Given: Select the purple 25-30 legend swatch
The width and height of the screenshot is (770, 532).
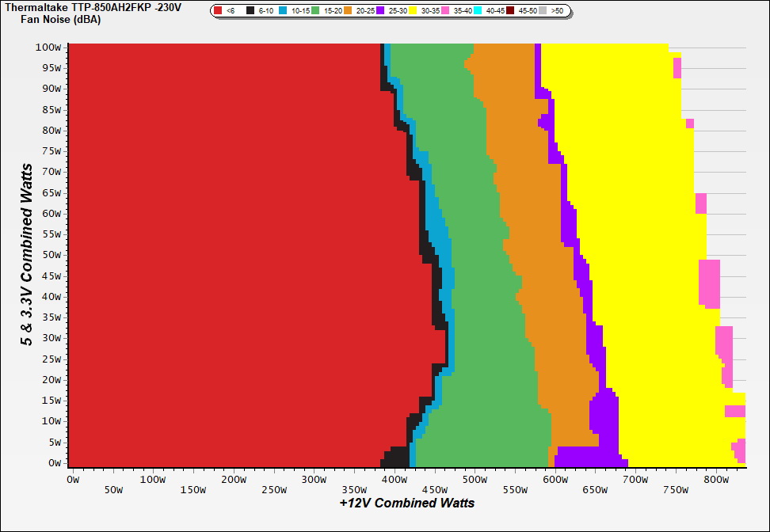Looking at the screenshot, I should 380,11.
